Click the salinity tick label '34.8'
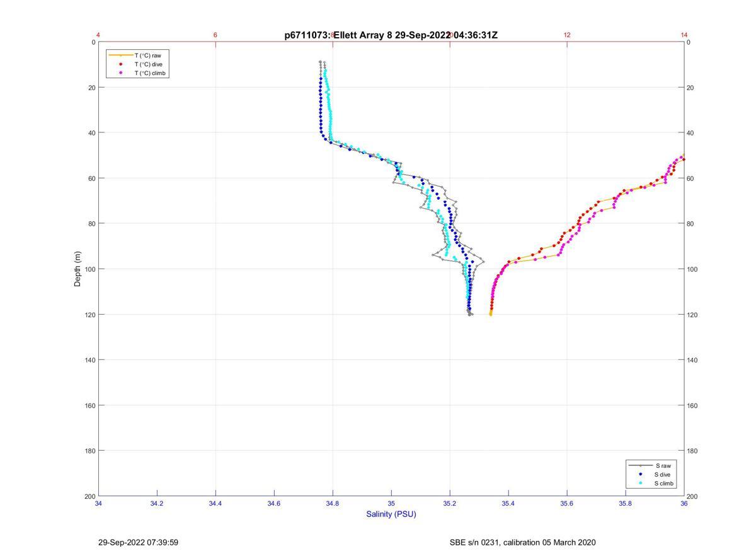The height and width of the screenshot is (558, 756). 333,503
